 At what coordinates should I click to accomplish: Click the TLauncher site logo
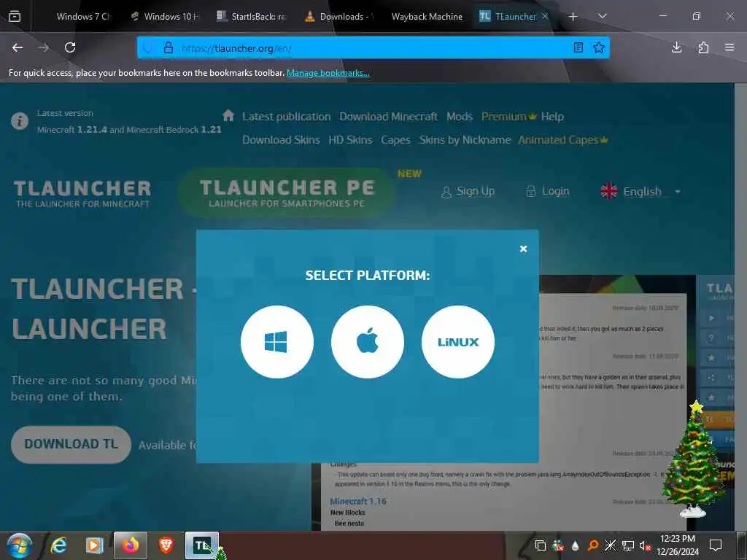tap(82, 193)
